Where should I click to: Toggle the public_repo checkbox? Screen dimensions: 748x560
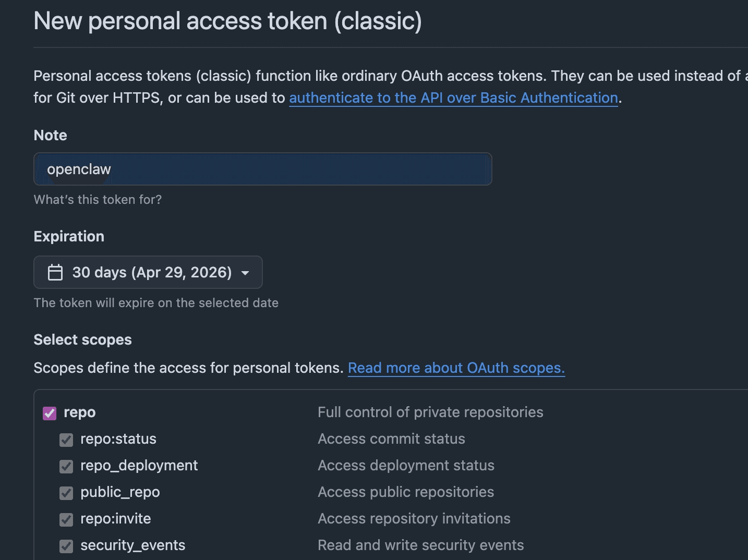pos(66,493)
